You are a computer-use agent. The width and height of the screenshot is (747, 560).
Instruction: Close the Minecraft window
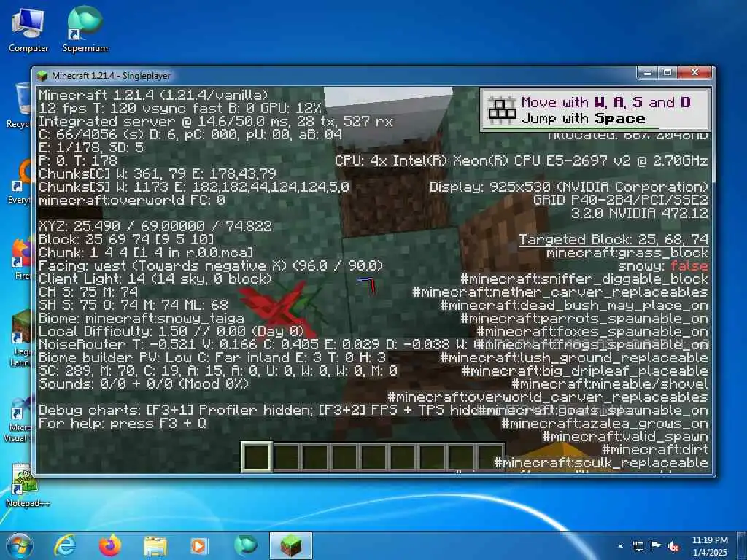pyautogui.click(x=694, y=72)
